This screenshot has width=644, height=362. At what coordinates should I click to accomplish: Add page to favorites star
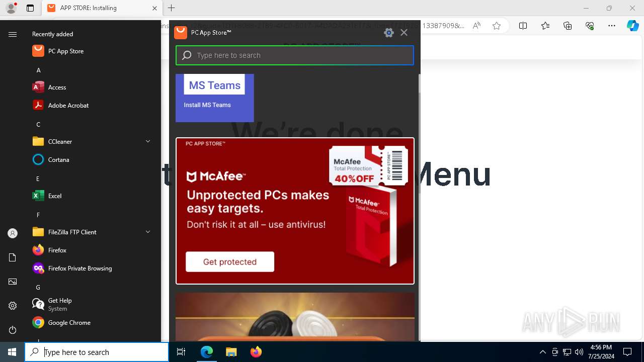(x=497, y=26)
